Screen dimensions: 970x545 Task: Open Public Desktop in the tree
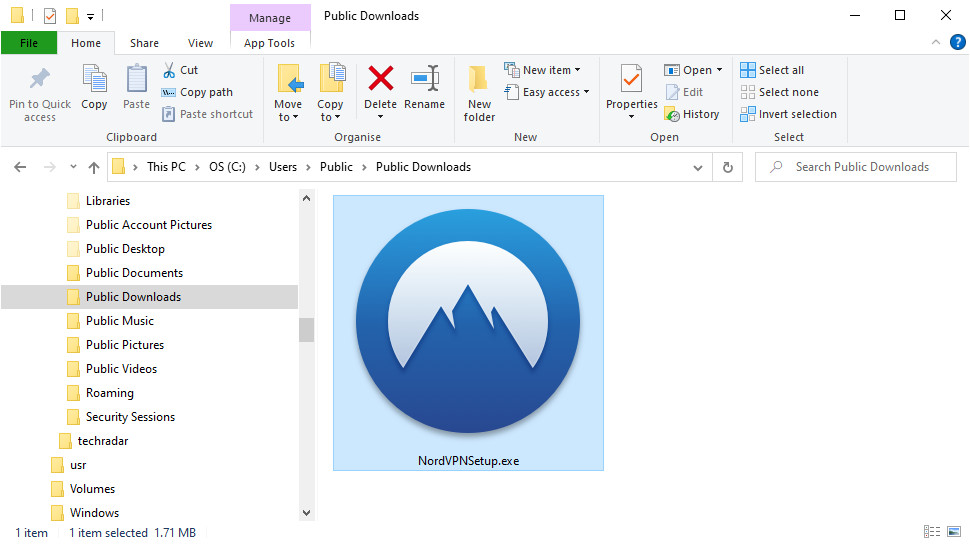pyautogui.click(x=125, y=249)
